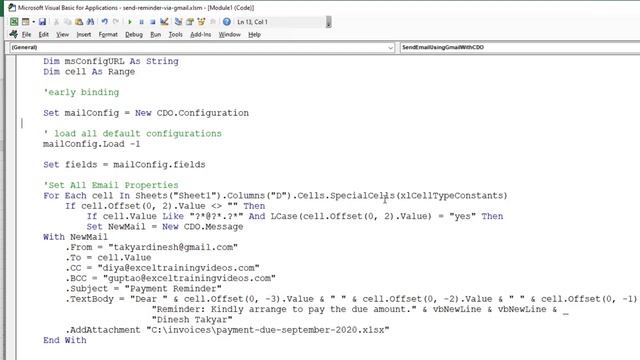Viewport: 640px width, 360px height.
Task: Click the '.To = cell.Value' line
Action: [x=108, y=258]
